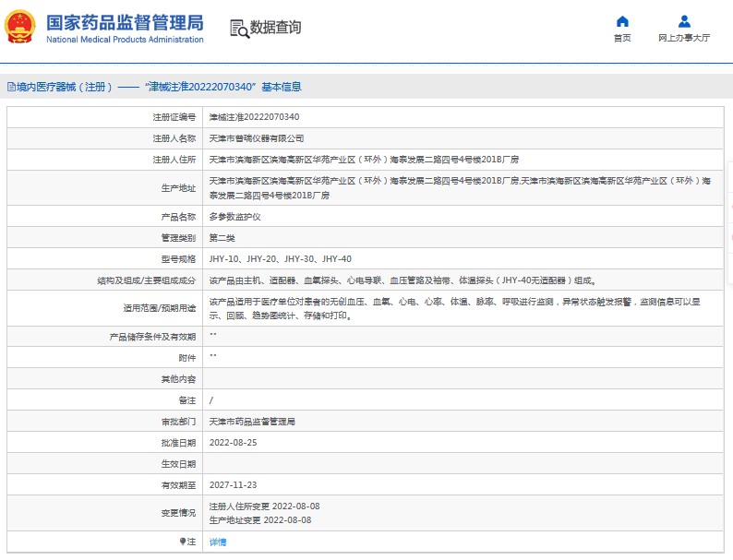Click the 产品储存条件及有效期 label
733x560 pixels.
pyautogui.click(x=152, y=337)
